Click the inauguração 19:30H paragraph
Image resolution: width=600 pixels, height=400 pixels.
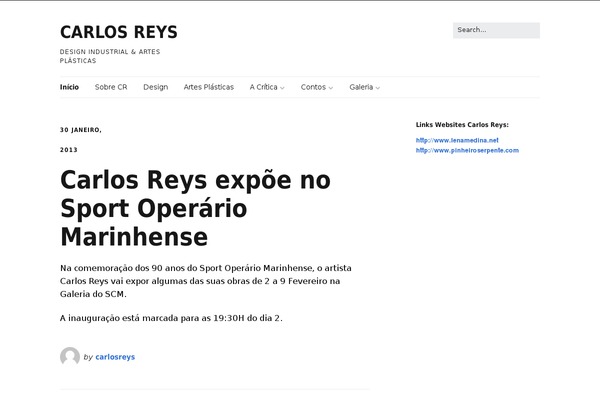[x=171, y=318]
